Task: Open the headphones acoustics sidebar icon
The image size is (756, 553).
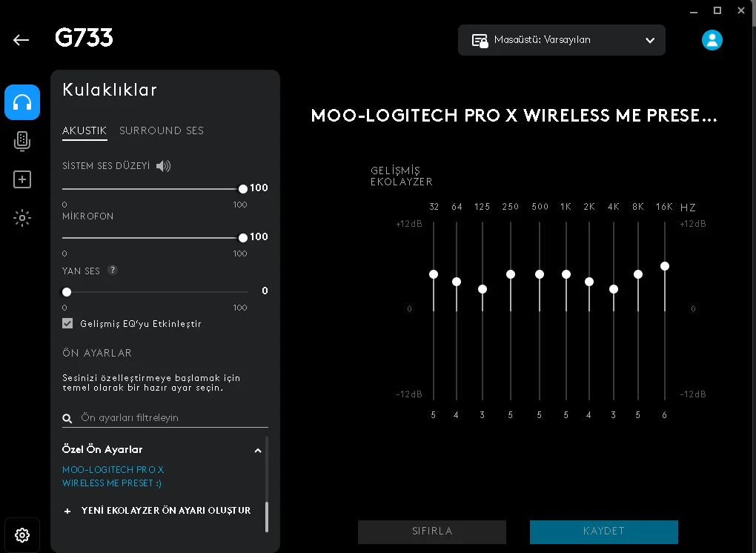Action: pyautogui.click(x=22, y=102)
